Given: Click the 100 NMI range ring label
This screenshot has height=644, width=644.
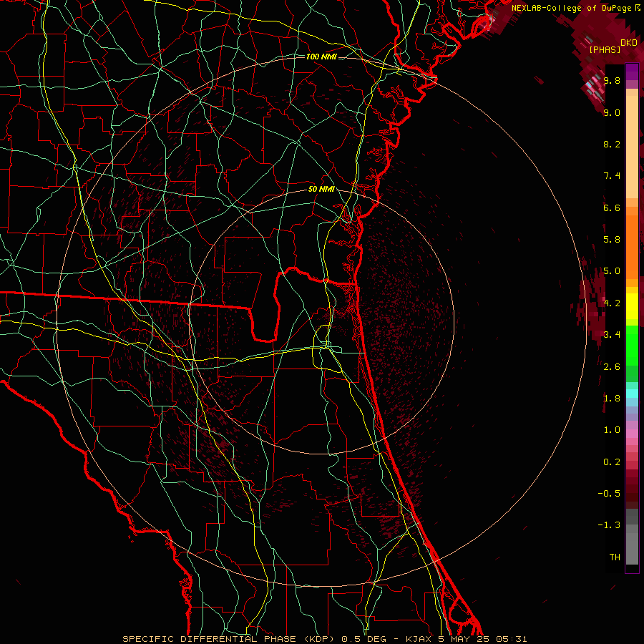Looking at the screenshot, I should [321, 57].
